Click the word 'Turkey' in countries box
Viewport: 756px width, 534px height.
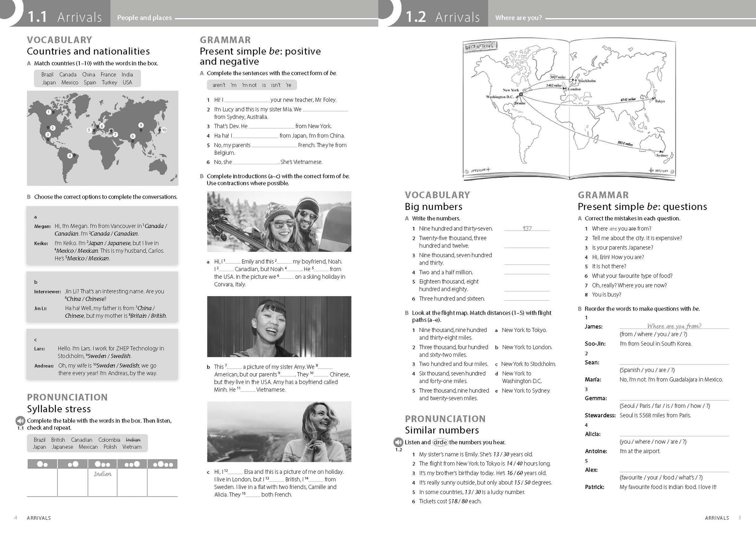click(x=109, y=82)
